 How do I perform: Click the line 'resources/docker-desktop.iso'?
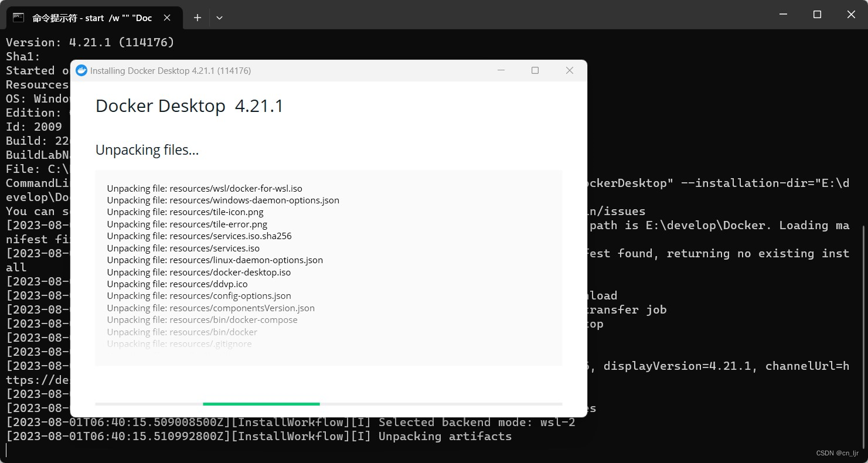[199, 273]
